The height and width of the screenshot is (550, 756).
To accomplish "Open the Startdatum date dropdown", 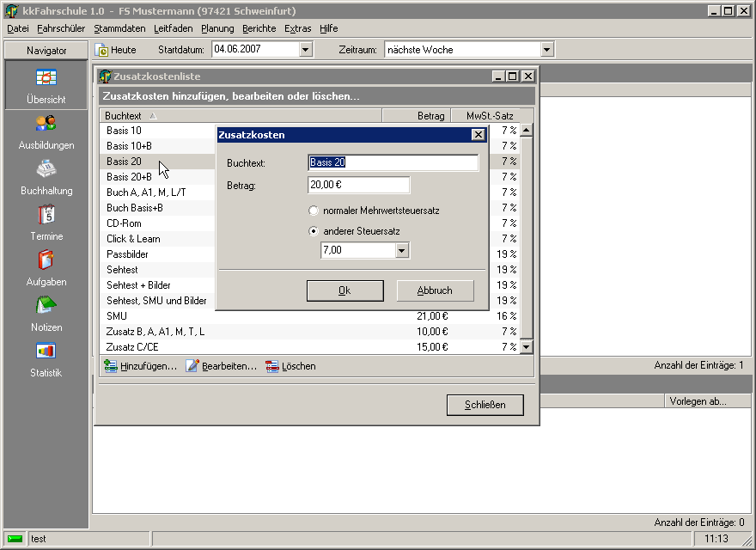I will pyautogui.click(x=305, y=50).
